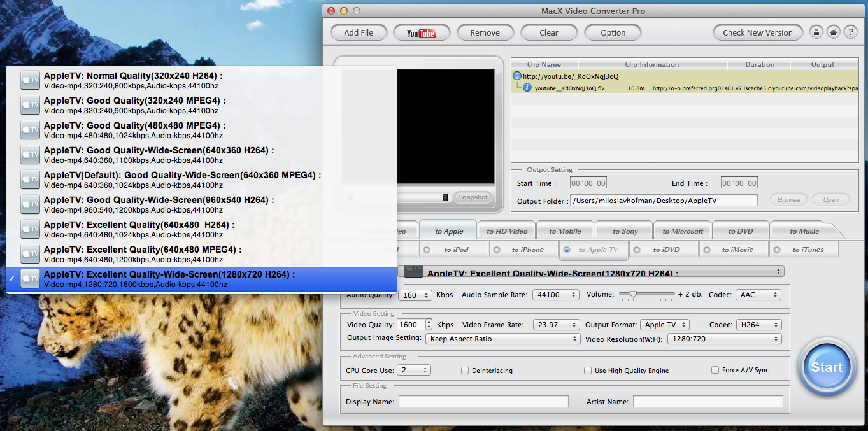Viewport: 868px width, 431px height.
Task: Choose Excellent Quality(640x480 MPEG4) menu entry
Action: tap(201, 253)
